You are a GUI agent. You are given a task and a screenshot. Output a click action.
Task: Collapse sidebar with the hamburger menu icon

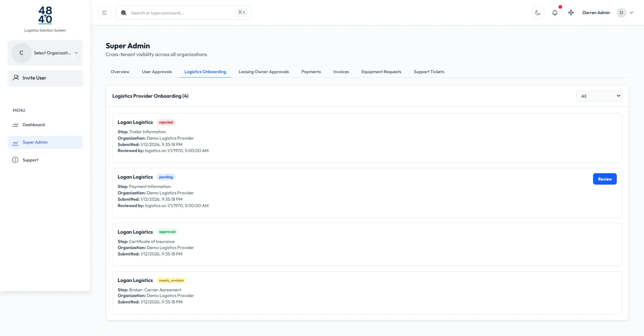pyautogui.click(x=104, y=13)
